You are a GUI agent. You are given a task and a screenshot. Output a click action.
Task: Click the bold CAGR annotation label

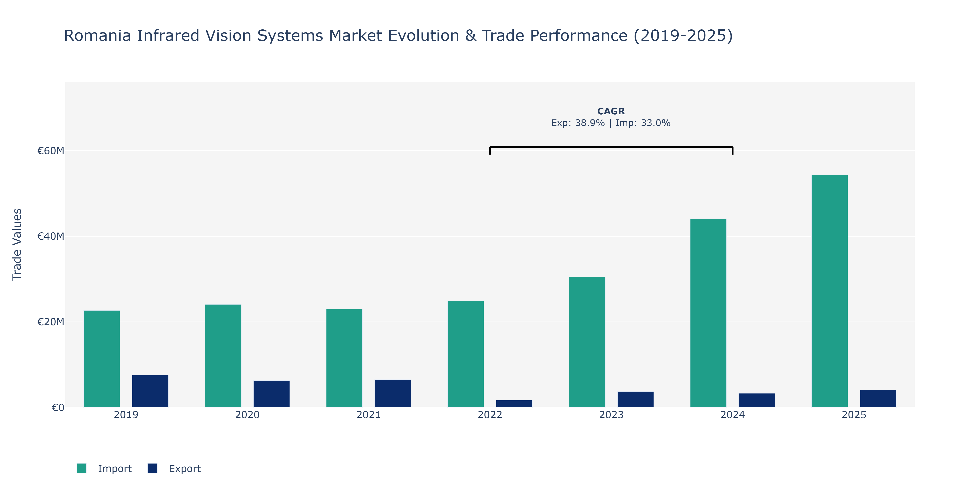point(611,111)
